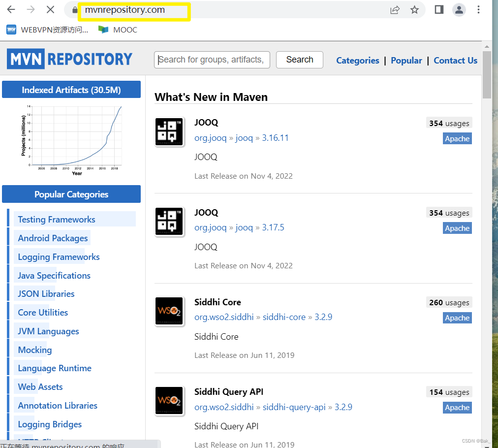The width and height of the screenshot is (498, 448).
Task: Click the Popular Categories header
Action: (x=71, y=194)
